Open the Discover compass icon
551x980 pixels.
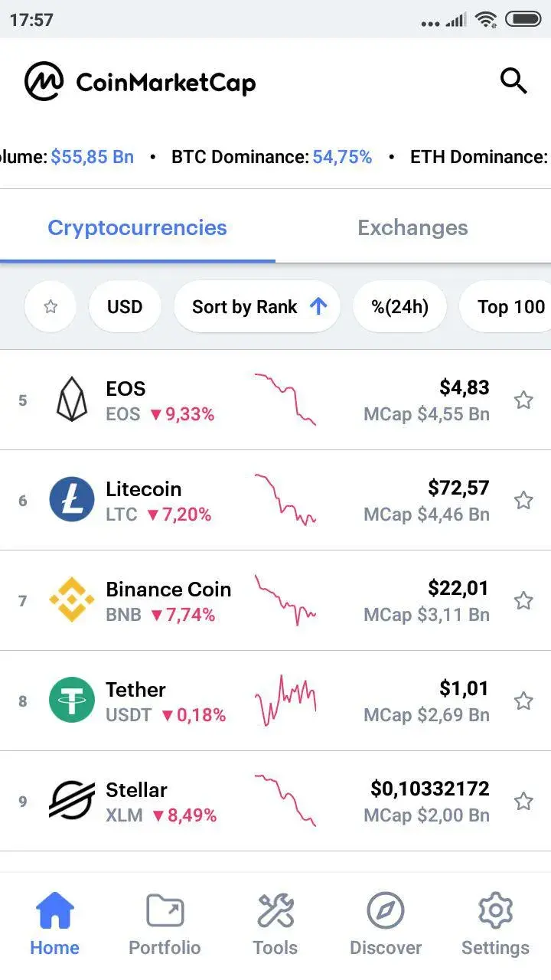386,911
